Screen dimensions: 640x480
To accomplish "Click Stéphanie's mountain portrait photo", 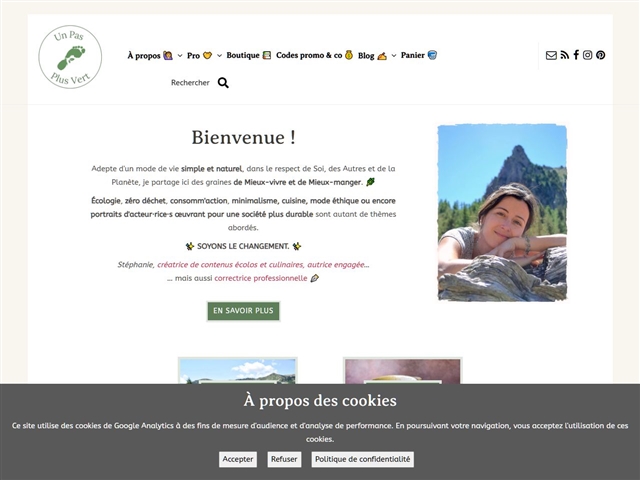I will (x=502, y=213).
